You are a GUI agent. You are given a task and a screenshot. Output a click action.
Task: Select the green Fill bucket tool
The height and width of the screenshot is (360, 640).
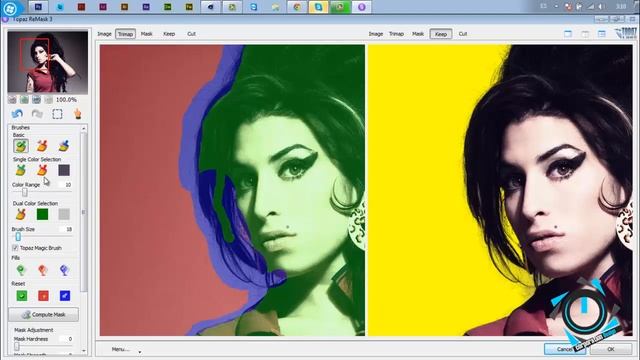pos(21,270)
